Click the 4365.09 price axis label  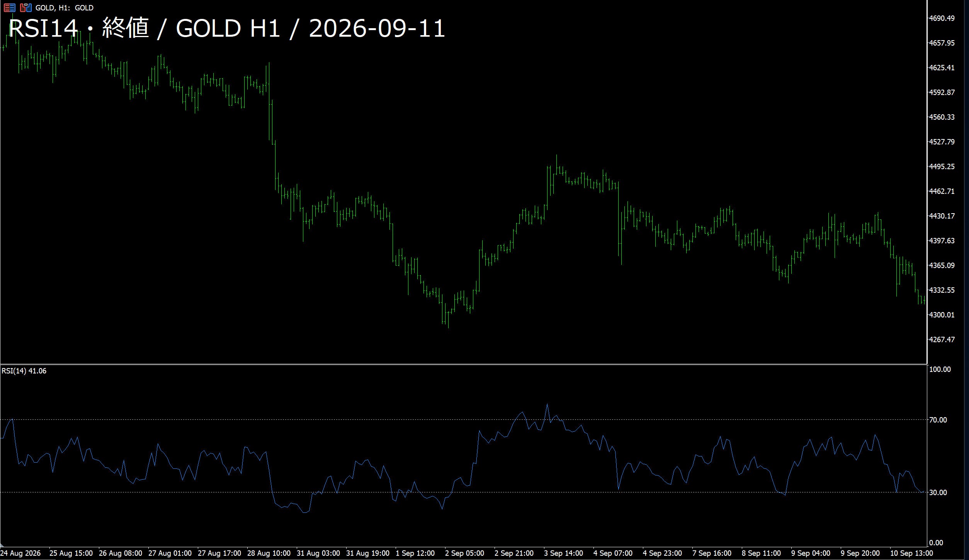pyautogui.click(x=942, y=265)
